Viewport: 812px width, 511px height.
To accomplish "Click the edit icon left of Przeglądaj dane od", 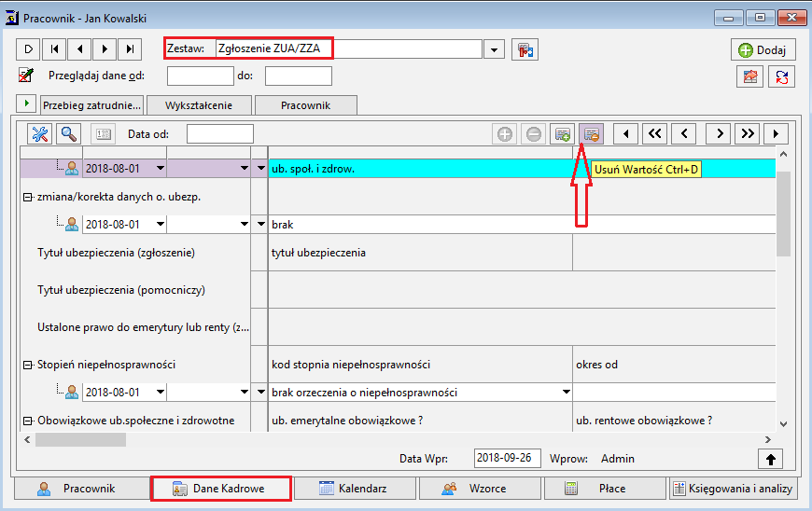I will coord(26,76).
